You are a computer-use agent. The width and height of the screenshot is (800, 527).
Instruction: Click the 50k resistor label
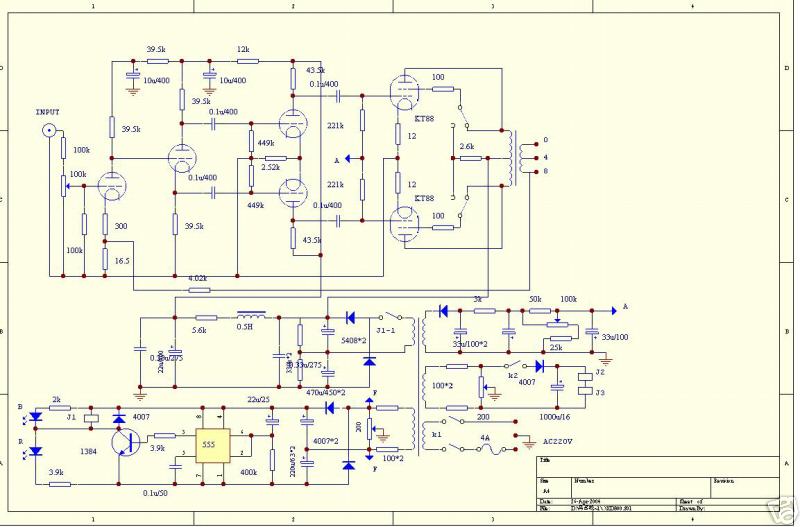[x=535, y=299]
